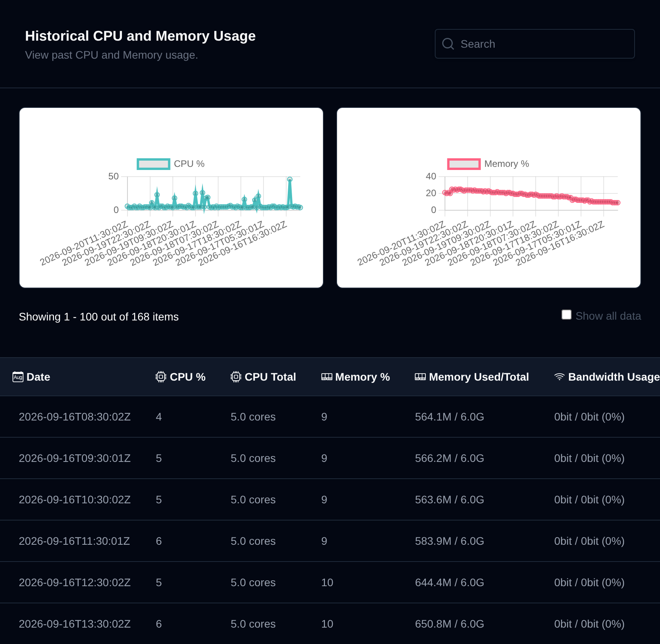Click the chip icon beside CPU % header
Image resolution: width=660 pixels, height=644 pixels.
(x=161, y=377)
